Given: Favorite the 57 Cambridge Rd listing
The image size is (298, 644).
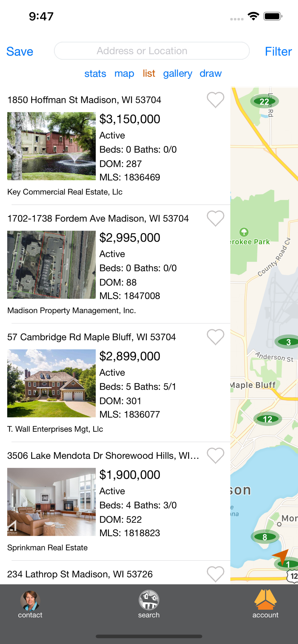Looking at the screenshot, I should (x=215, y=337).
